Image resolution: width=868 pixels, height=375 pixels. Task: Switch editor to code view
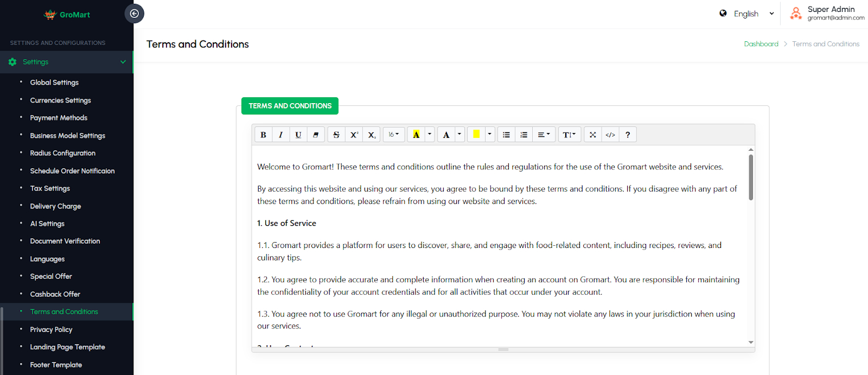[610, 135]
